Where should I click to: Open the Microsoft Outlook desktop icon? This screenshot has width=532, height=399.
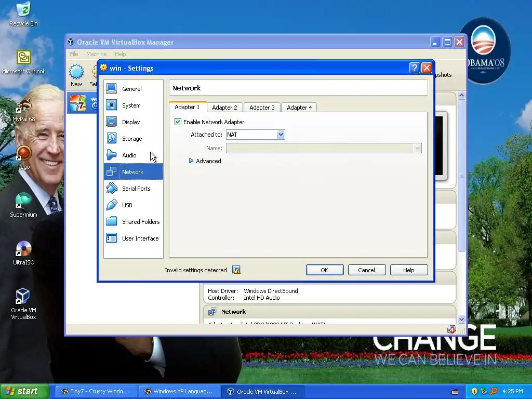23,62
